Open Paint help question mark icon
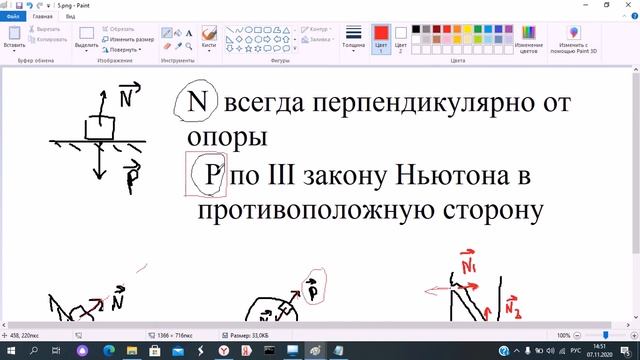 click(x=635, y=16)
